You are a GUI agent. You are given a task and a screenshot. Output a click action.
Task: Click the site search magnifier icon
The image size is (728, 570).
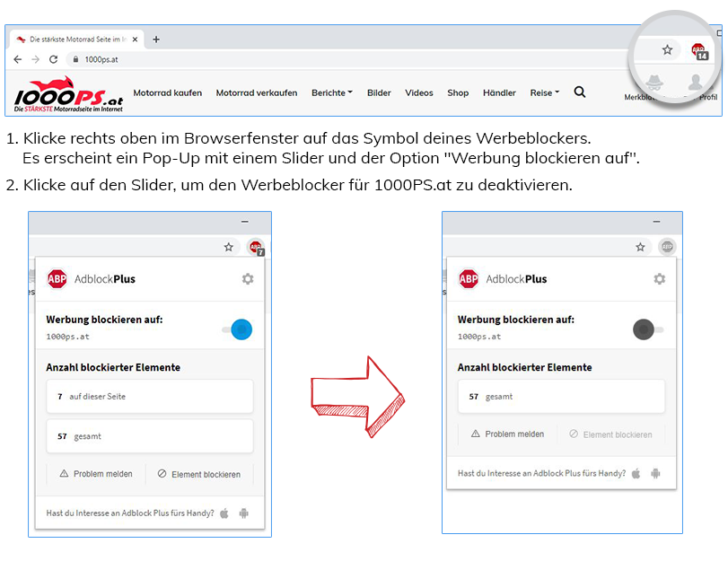pyautogui.click(x=579, y=92)
